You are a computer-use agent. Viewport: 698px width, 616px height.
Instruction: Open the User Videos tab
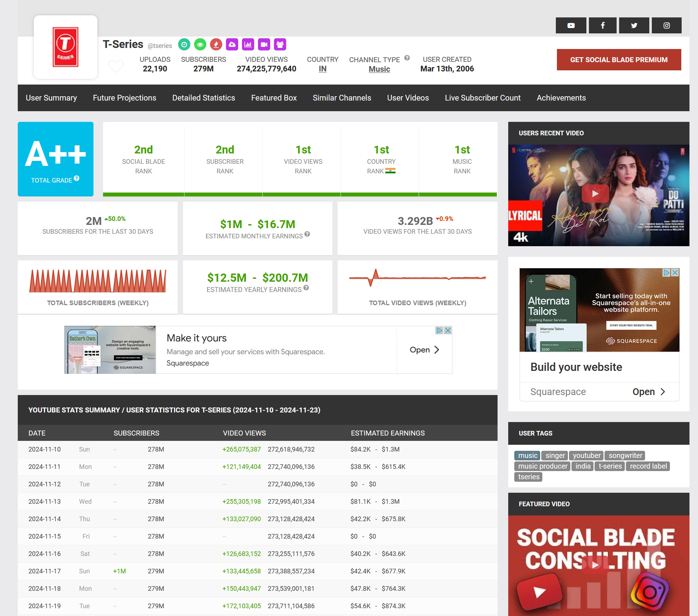[408, 98]
